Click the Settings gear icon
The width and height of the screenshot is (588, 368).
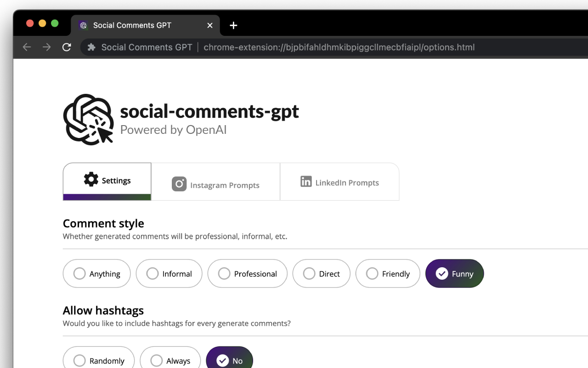pos(91,179)
